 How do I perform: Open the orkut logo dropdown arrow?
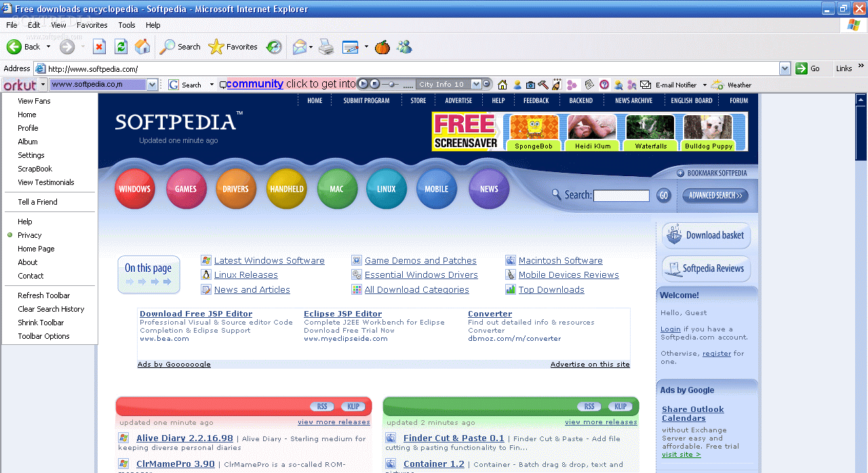coord(43,85)
